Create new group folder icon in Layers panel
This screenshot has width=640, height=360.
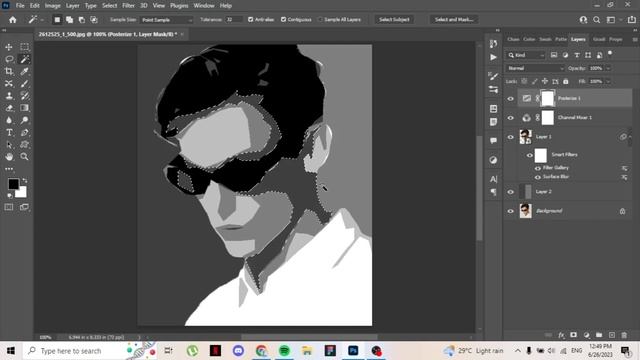click(x=599, y=335)
